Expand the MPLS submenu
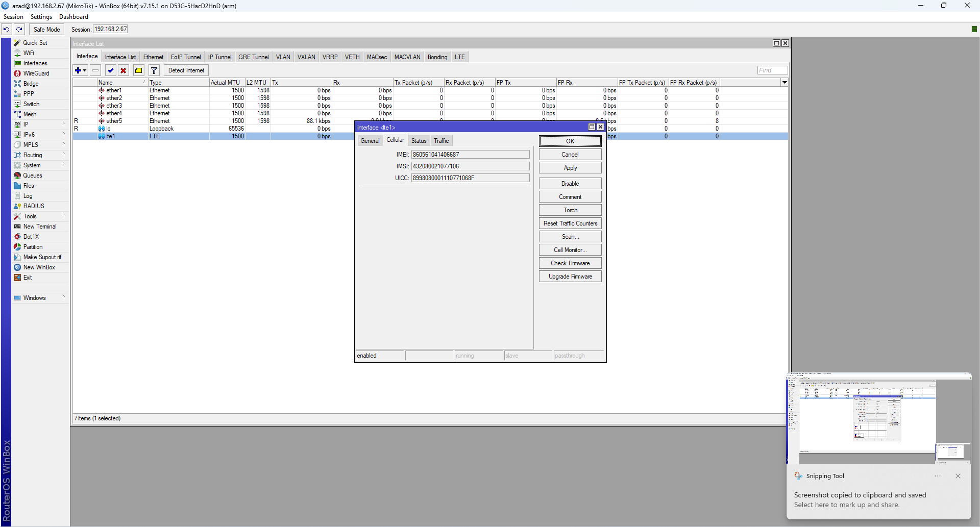 click(x=64, y=145)
